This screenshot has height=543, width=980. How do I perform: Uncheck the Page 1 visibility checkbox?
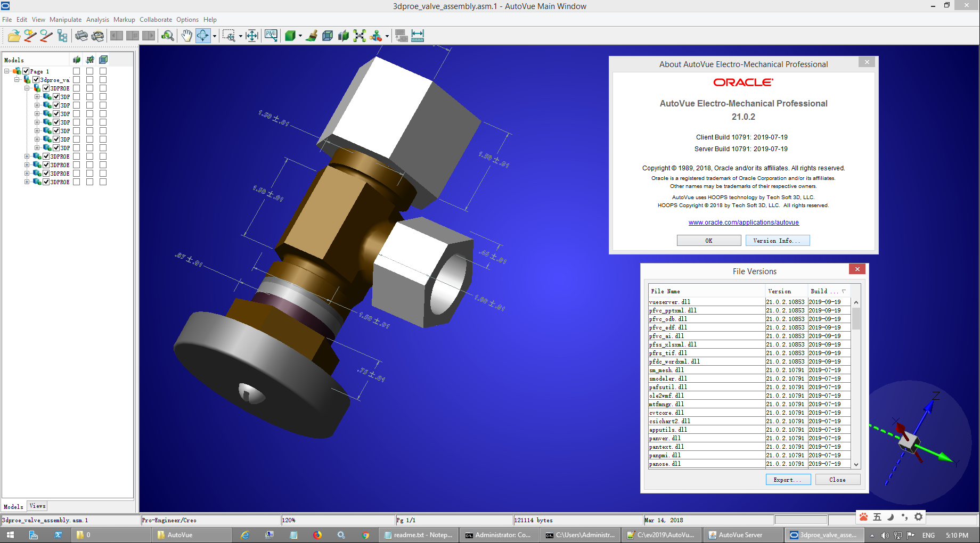(x=26, y=71)
